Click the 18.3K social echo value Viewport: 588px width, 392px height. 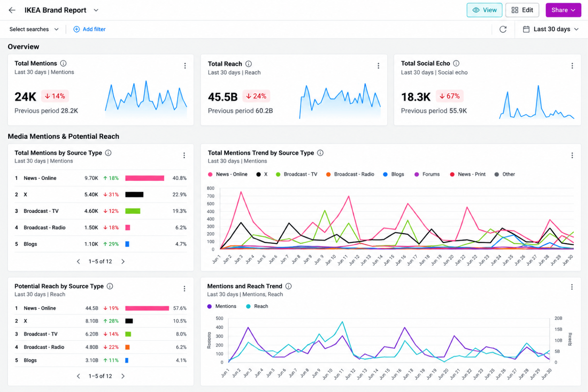point(416,97)
